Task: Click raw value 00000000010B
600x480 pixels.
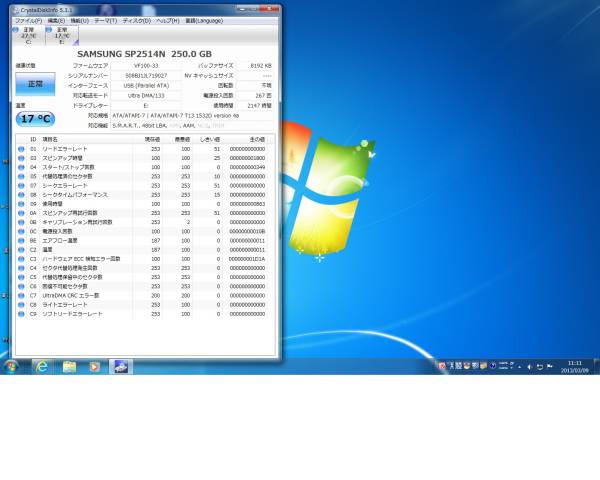Action: (247, 232)
